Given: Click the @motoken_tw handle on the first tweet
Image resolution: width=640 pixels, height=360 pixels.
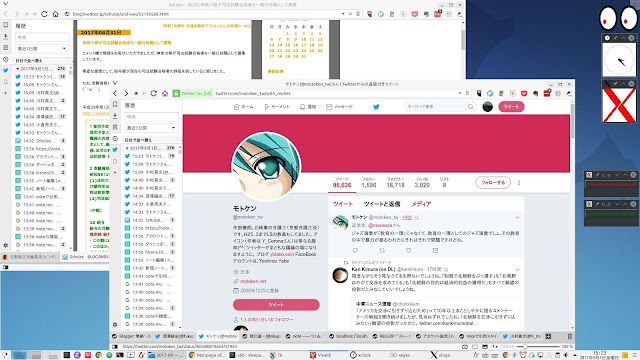Looking at the screenshot, I should point(384,218).
